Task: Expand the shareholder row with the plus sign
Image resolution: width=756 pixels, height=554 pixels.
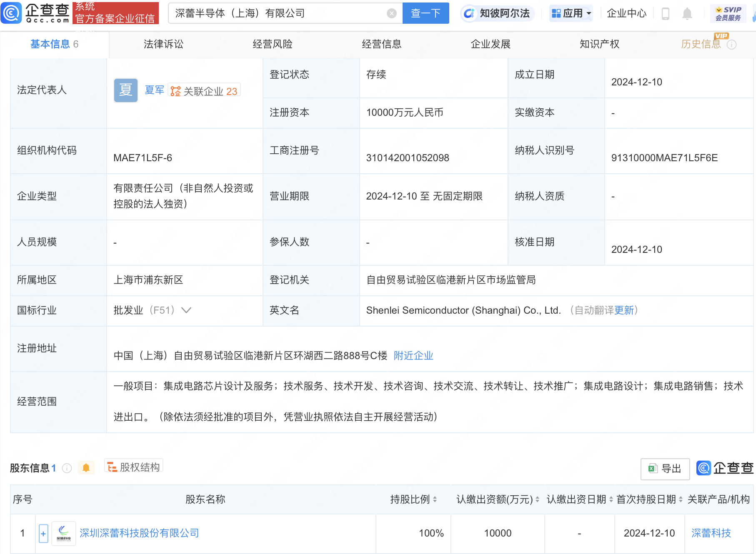Action: click(43, 533)
